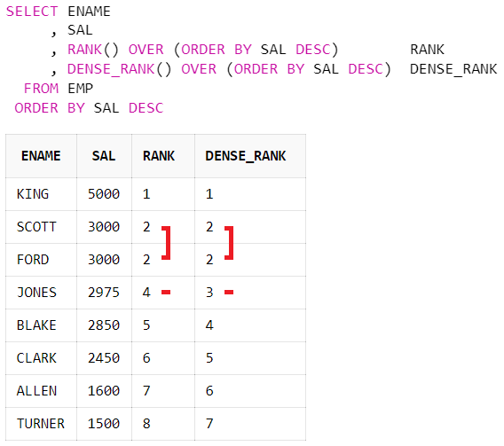Click DENSE_RANK value 2 in the FORD row
Viewport: 504px width, 446px height.
pyautogui.click(x=209, y=260)
